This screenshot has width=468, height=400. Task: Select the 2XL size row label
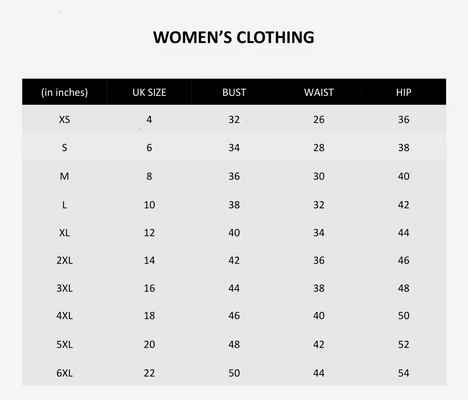tap(64, 260)
